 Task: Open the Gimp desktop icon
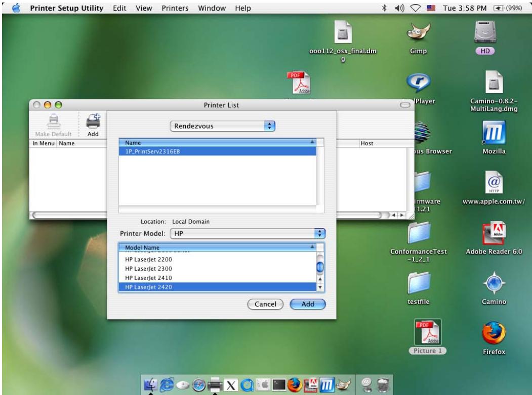pos(418,32)
